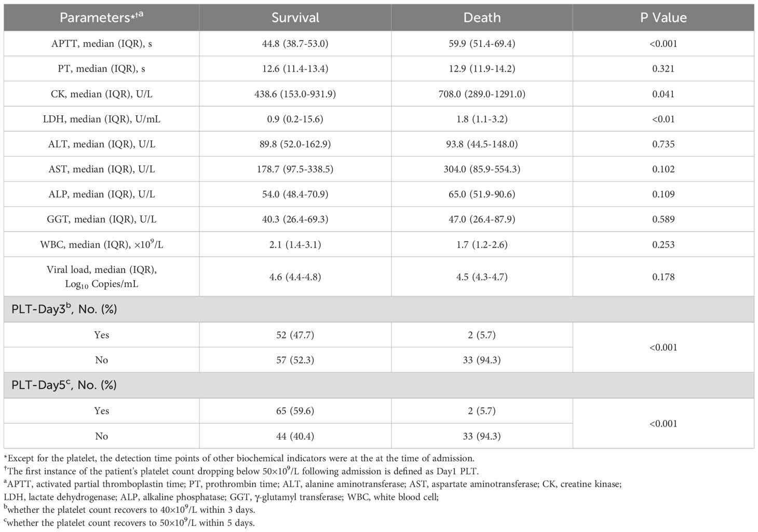Select the Viral load row label
The image size is (758, 532).
(101, 277)
